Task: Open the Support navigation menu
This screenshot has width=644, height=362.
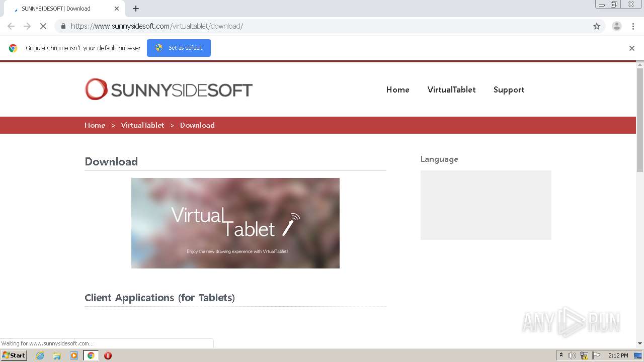Action: tap(509, 89)
